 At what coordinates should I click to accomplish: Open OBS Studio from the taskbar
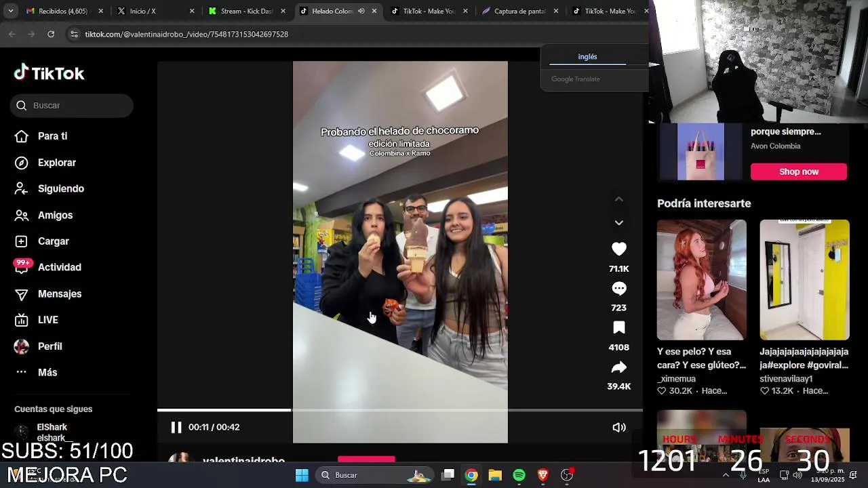[567, 475]
